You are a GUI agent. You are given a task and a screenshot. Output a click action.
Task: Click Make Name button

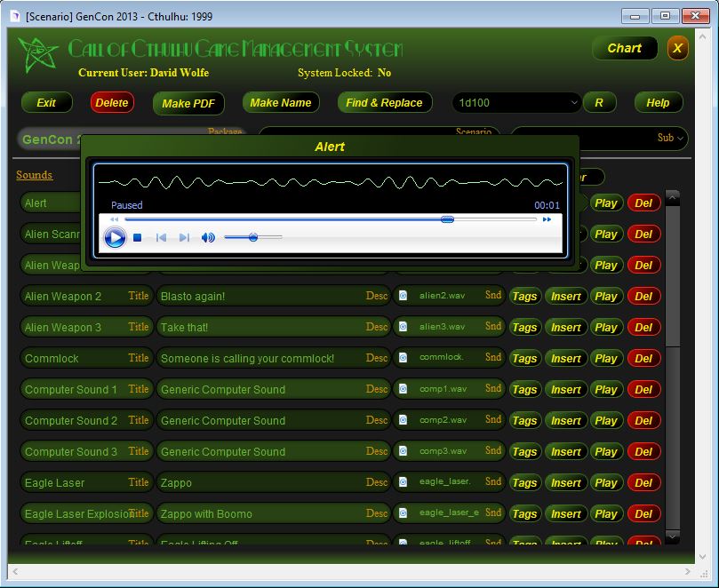coord(281,103)
